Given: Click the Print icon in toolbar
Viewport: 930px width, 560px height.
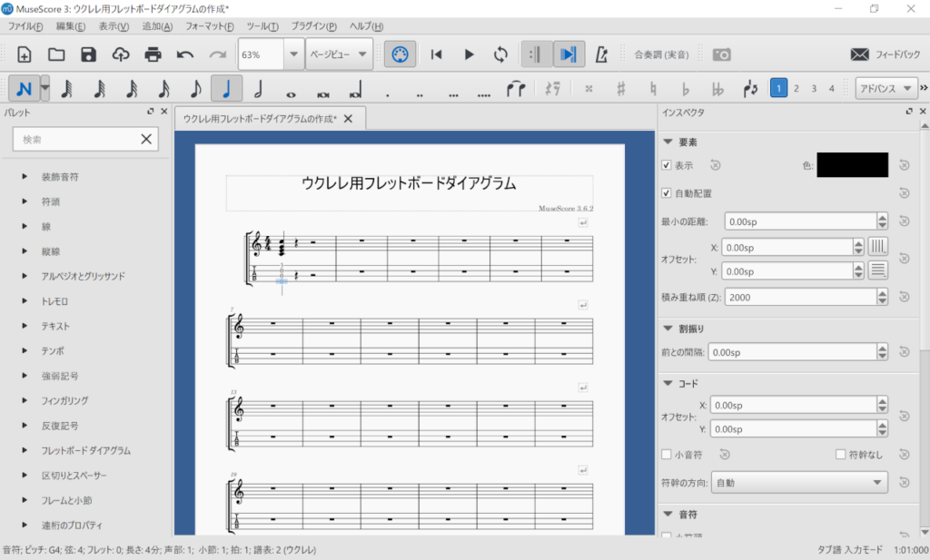Looking at the screenshot, I should coord(153,54).
